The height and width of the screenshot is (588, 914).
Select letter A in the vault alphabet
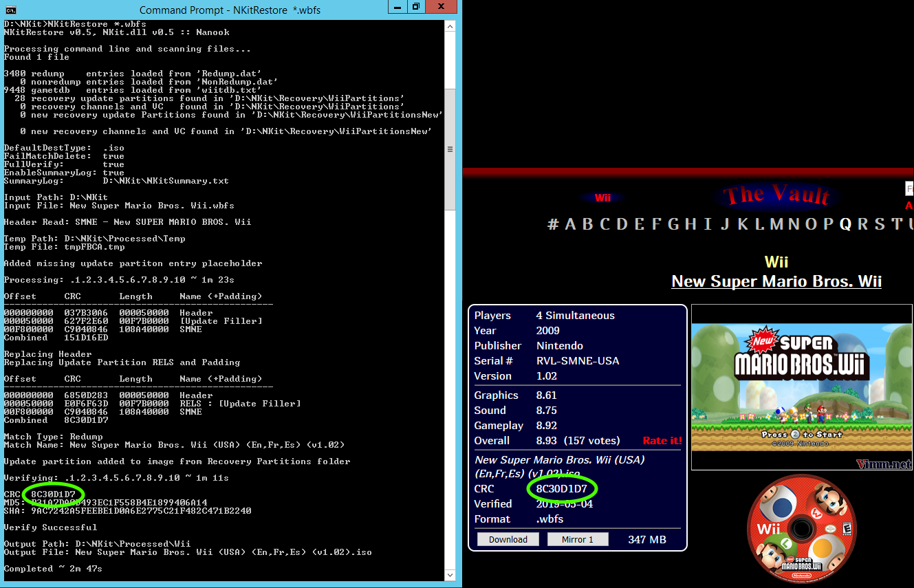pyautogui.click(x=571, y=224)
